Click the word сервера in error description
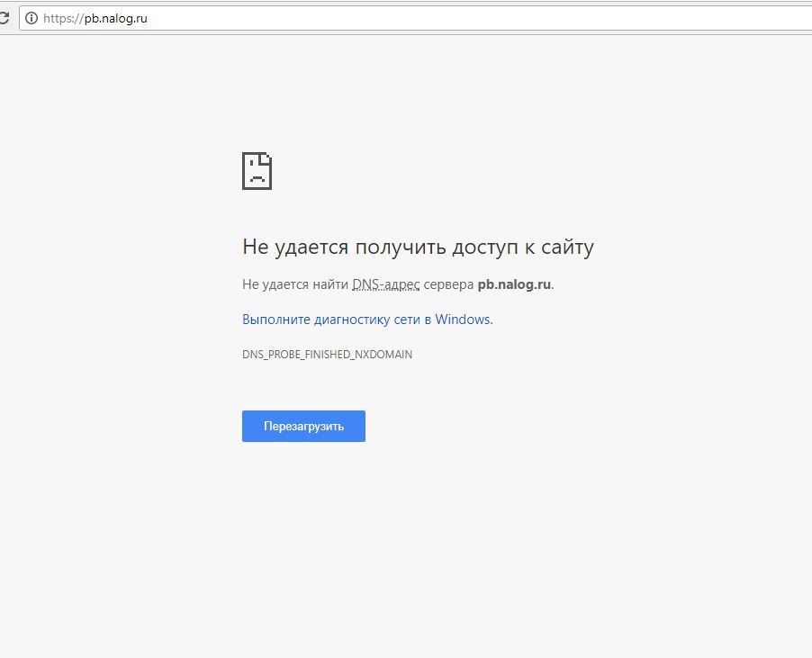The width and height of the screenshot is (812, 658). point(448,284)
